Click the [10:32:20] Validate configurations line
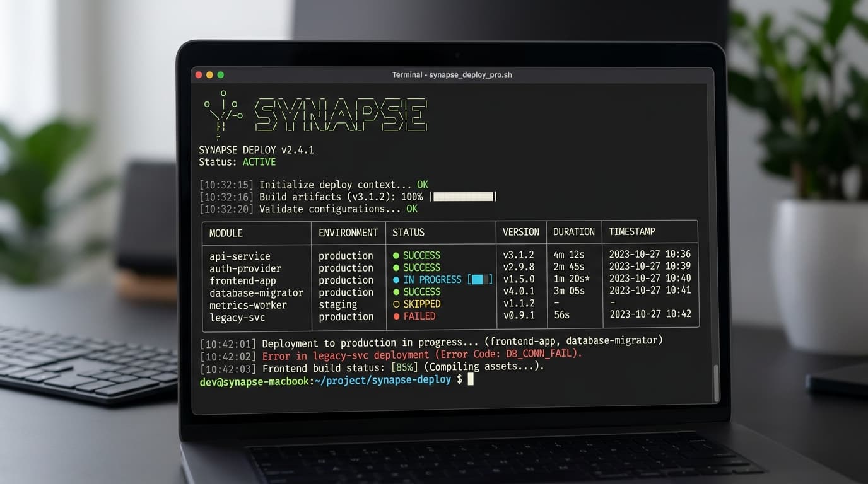The image size is (868, 484). pyautogui.click(x=308, y=209)
